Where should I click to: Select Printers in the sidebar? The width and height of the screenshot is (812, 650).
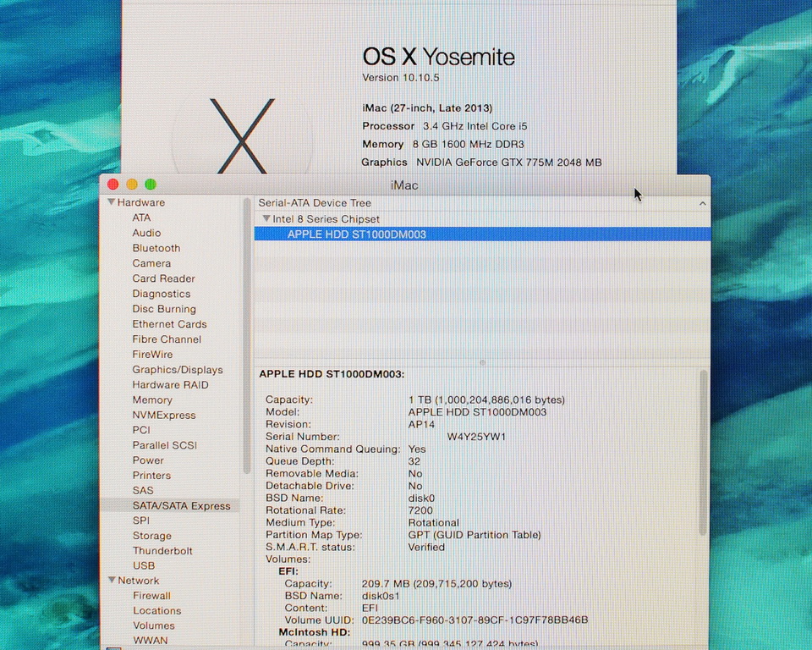point(151,476)
